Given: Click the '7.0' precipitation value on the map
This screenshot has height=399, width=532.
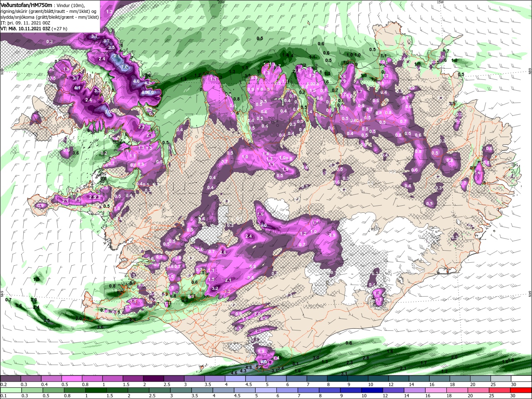Looking at the screenshot, I should pyautogui.click(x=124, y=66).
